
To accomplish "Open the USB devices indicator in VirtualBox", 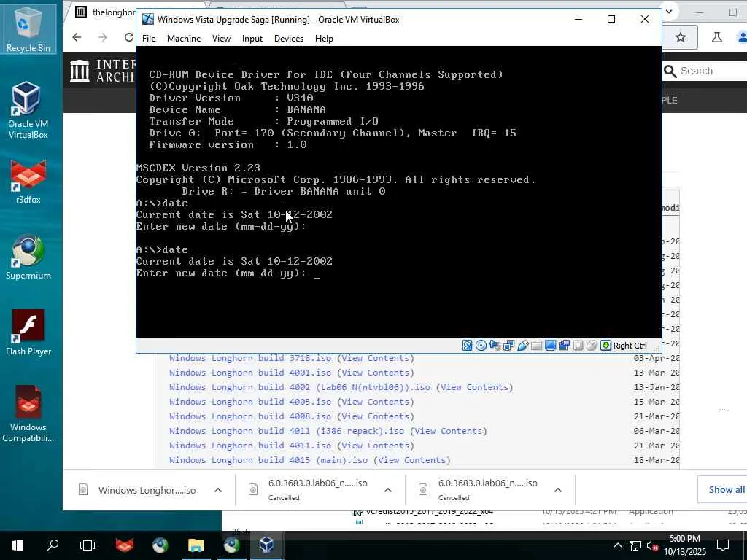I will 522,346.
